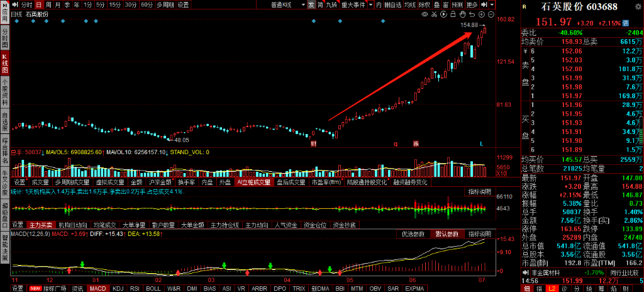This screenshot has height=292, width=644.
Task: Click the 指标广场 indicator plaza link
Action: (55, 288)
